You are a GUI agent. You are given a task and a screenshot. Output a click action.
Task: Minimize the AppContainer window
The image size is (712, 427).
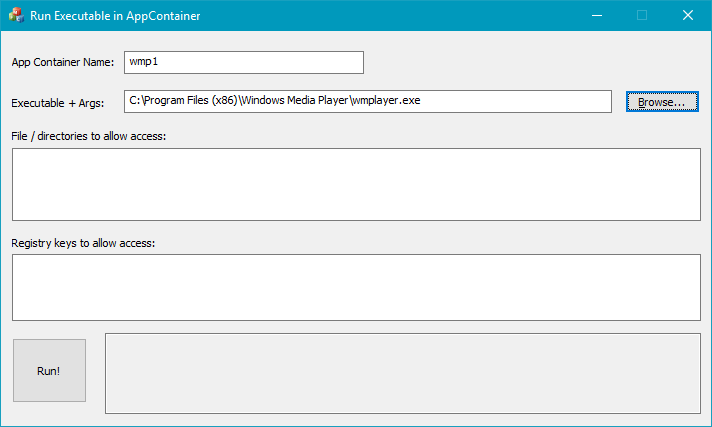(597, 15)
